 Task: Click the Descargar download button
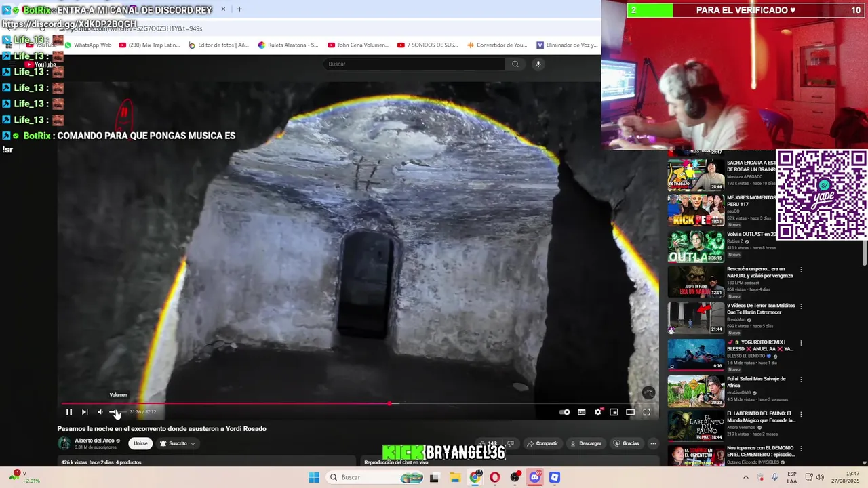point(586,443)
